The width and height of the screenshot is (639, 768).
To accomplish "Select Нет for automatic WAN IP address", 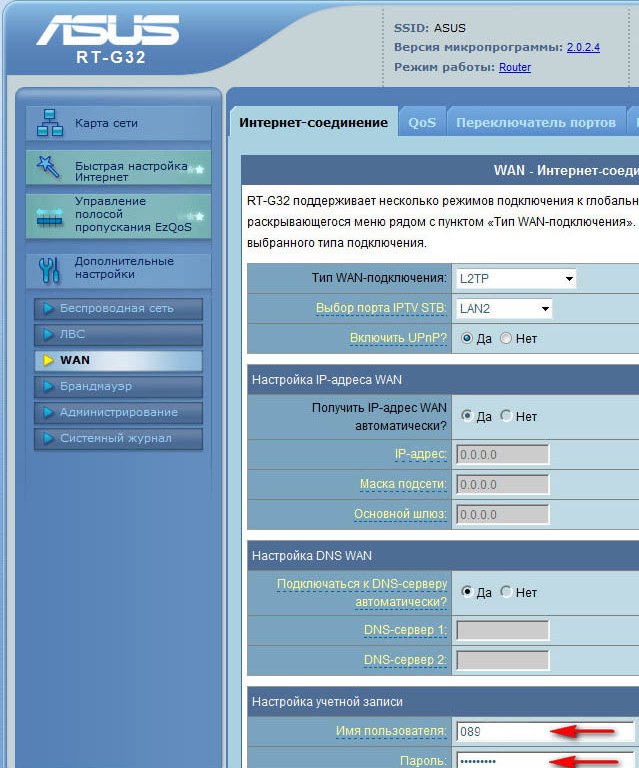I will (506, 416).
